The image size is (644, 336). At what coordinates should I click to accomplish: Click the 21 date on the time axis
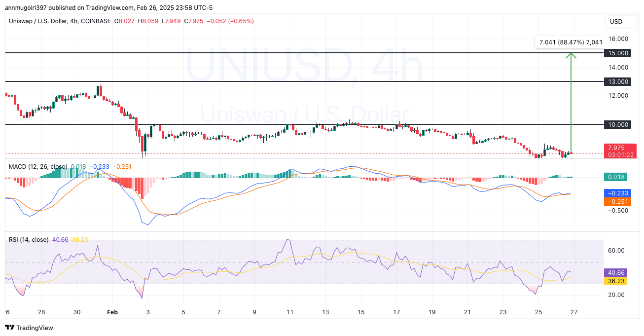(467, 312)
